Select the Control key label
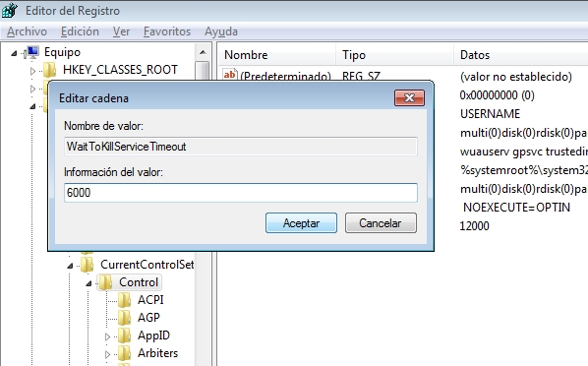 tap(139, 282)
